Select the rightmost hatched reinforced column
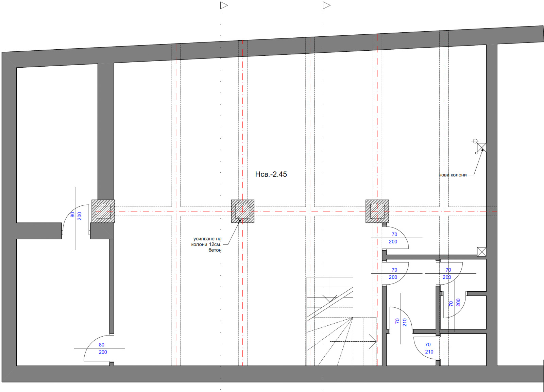 [377, 211]
